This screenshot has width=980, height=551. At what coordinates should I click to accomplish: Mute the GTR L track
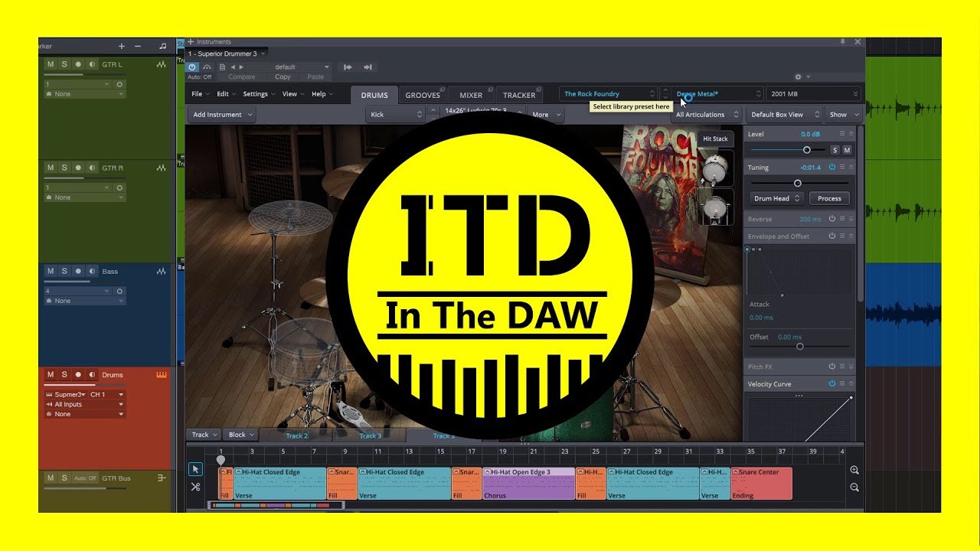51,64
